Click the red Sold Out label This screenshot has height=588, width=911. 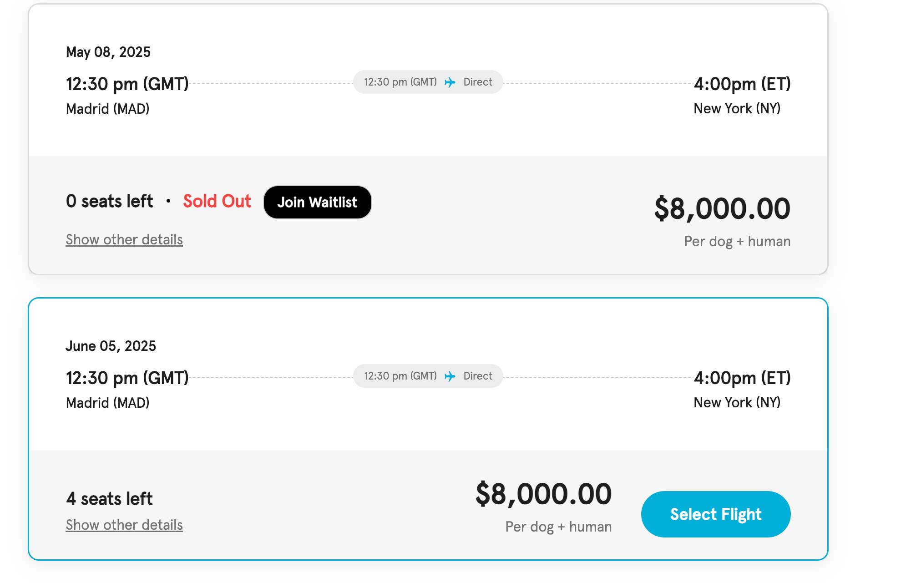(x=217, y=201)
